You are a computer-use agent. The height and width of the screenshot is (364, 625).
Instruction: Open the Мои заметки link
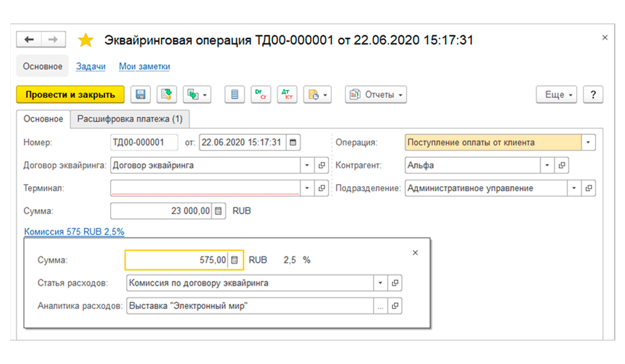144,66
